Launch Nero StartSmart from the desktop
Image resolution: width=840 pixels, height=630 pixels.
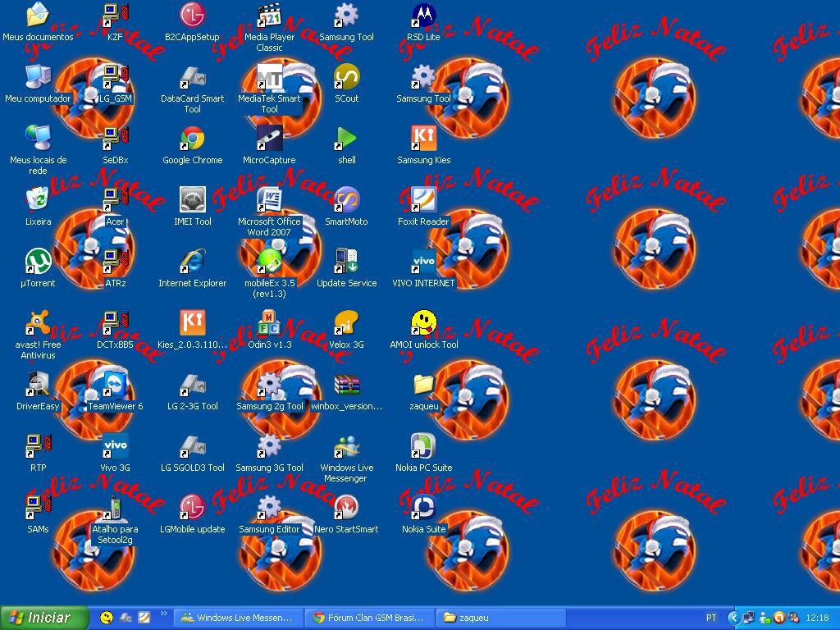point(347,509)
